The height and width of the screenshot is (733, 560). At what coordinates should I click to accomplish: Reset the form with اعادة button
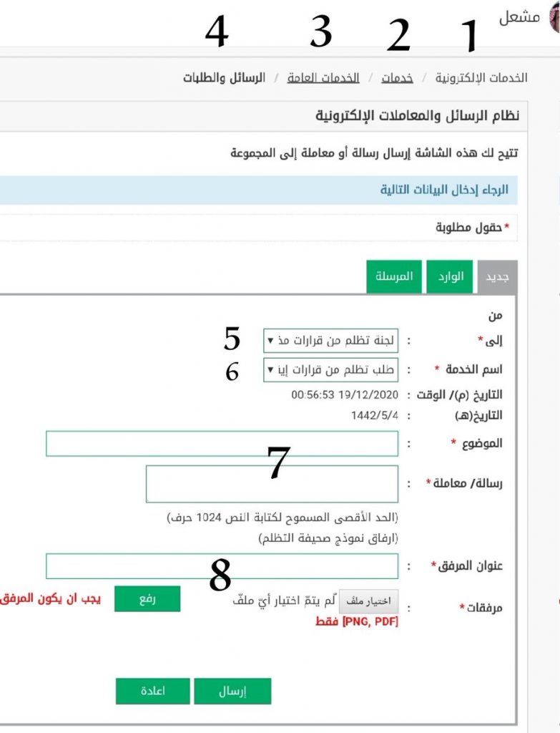pyautogui.click(x=153, y=691)
